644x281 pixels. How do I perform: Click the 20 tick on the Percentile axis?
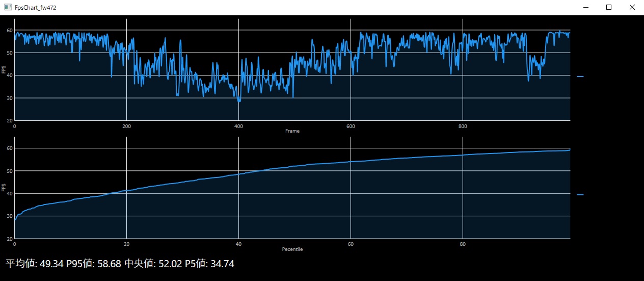[126, 244]
